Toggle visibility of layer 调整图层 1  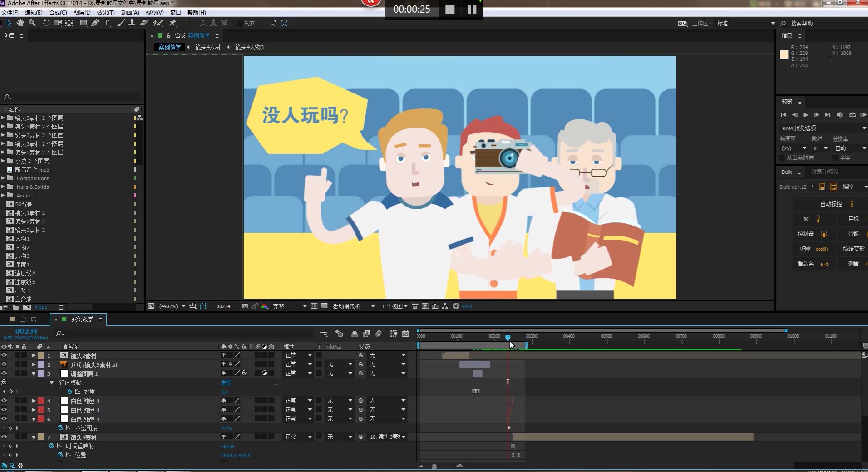click(4, 374)
